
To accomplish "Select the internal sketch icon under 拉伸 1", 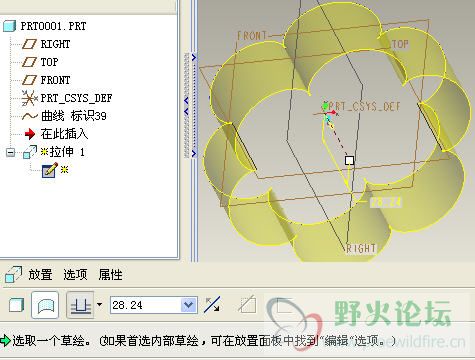I will pos(50,170).
